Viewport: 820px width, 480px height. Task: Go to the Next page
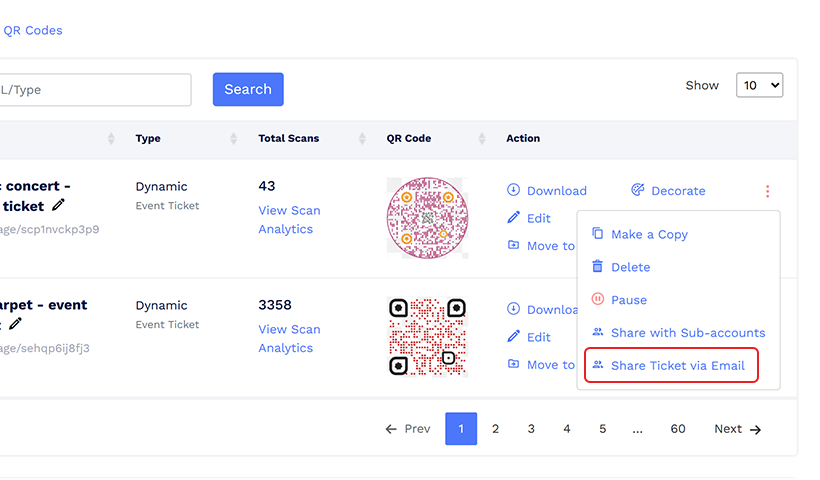[x=737, y=429]
